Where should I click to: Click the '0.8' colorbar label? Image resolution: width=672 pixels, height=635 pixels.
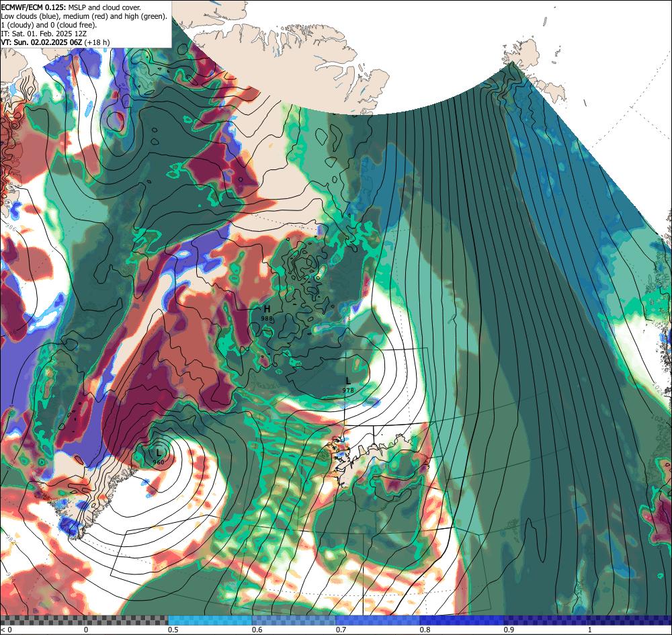(x=425, y=630)
